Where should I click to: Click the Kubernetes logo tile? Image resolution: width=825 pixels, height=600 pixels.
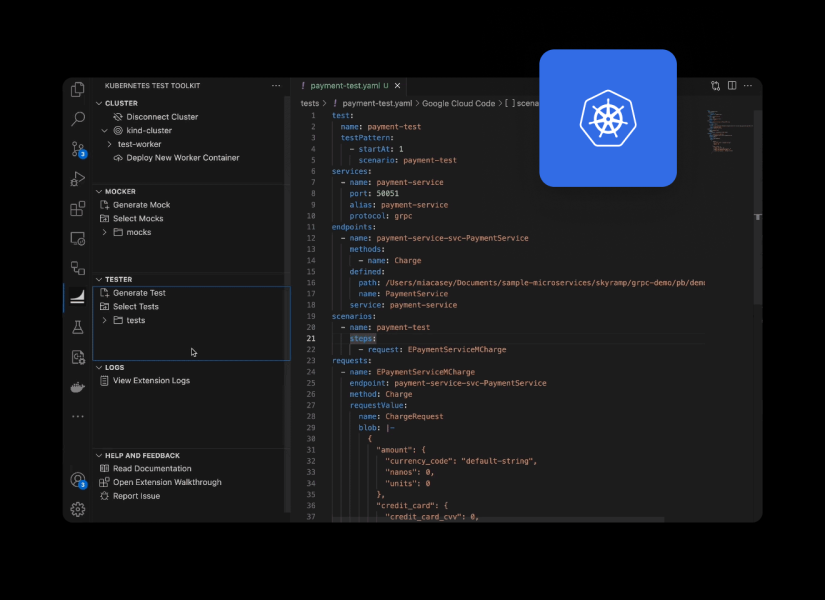coord(608,118)
